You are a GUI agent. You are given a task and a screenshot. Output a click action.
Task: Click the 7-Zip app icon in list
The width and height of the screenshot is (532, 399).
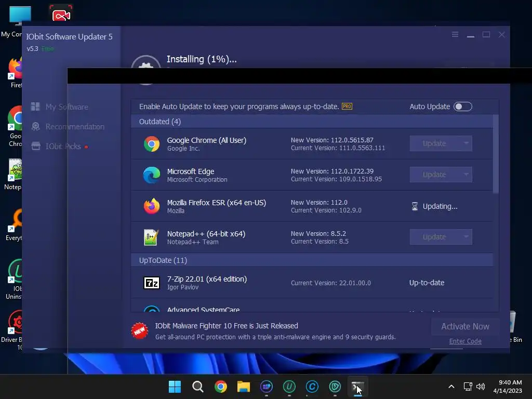[152, 283]
